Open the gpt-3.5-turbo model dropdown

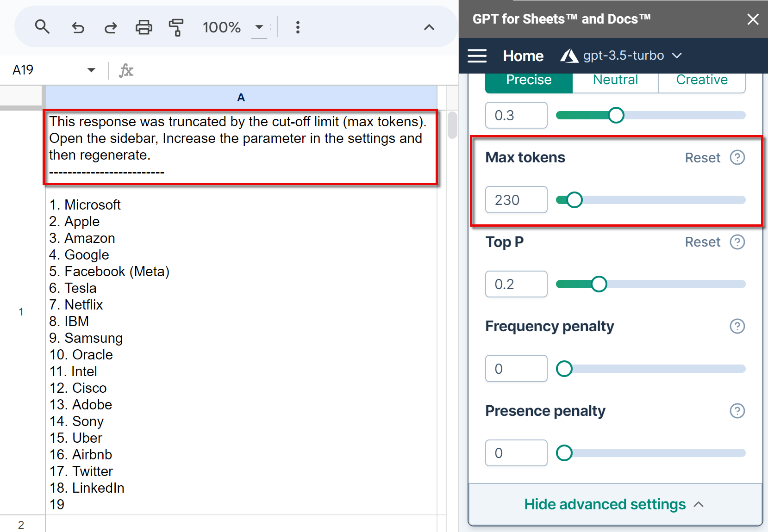tap(632, 56)
